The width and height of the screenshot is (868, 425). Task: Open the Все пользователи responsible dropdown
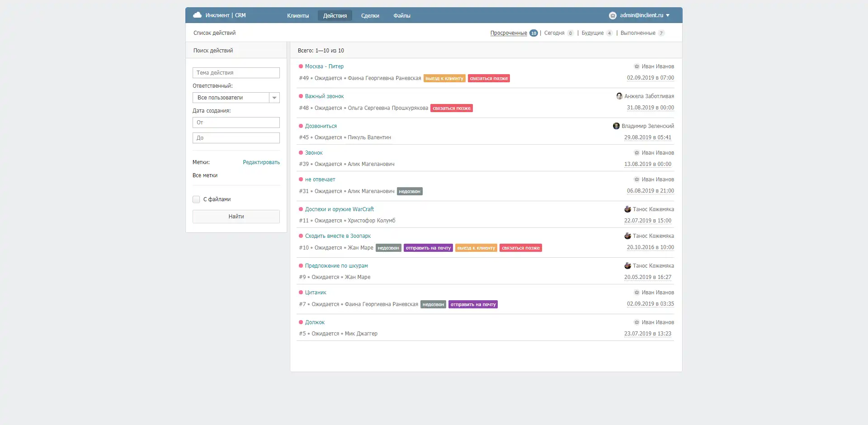tap(236, 98)
